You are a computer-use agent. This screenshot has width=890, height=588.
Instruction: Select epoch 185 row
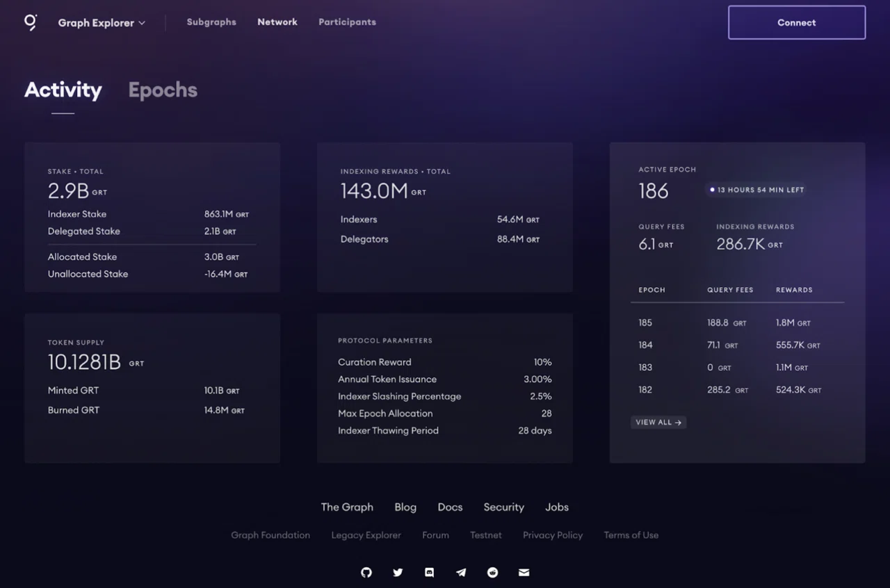(737, 323)
